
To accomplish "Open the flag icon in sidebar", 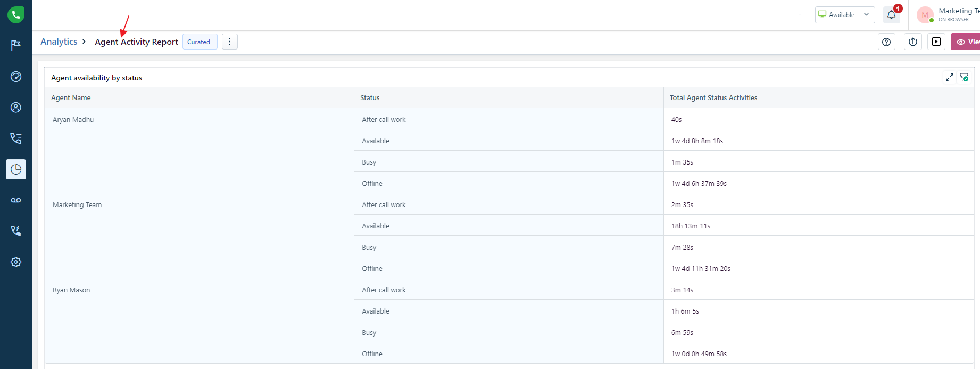I will coord(16,45).
